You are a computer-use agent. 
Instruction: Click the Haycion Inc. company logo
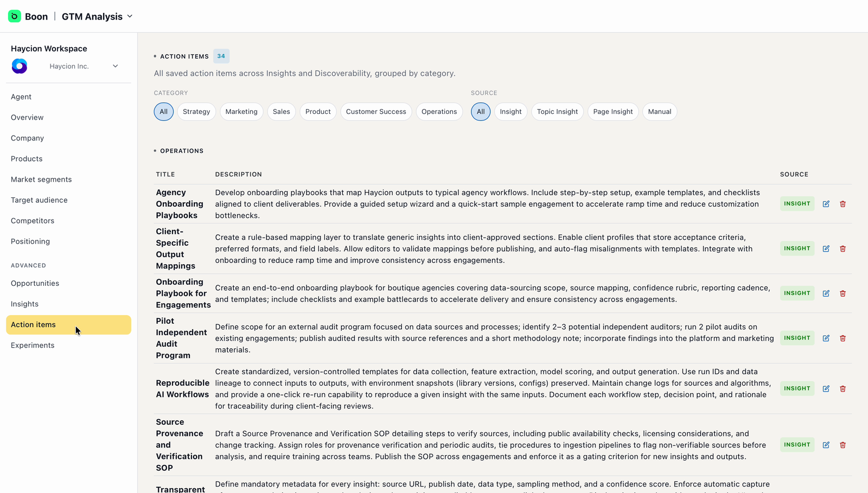pyautogui.click(x=20, y=66)
